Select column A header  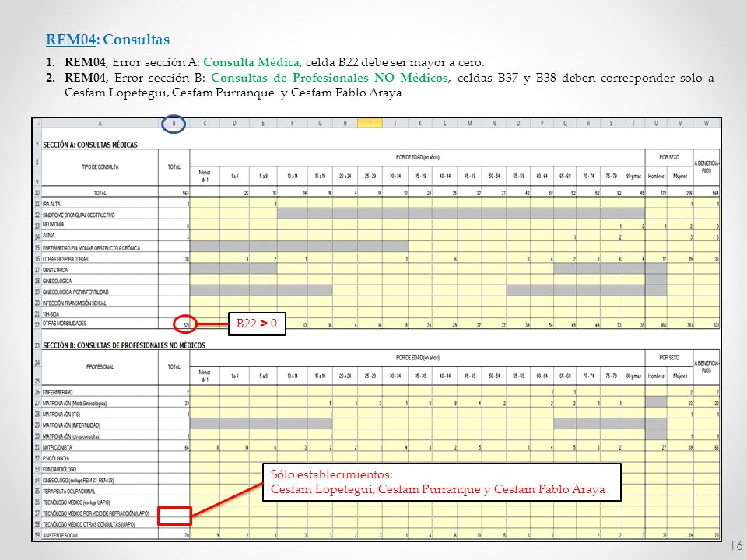pyautogui.click(x=100, y=124)
